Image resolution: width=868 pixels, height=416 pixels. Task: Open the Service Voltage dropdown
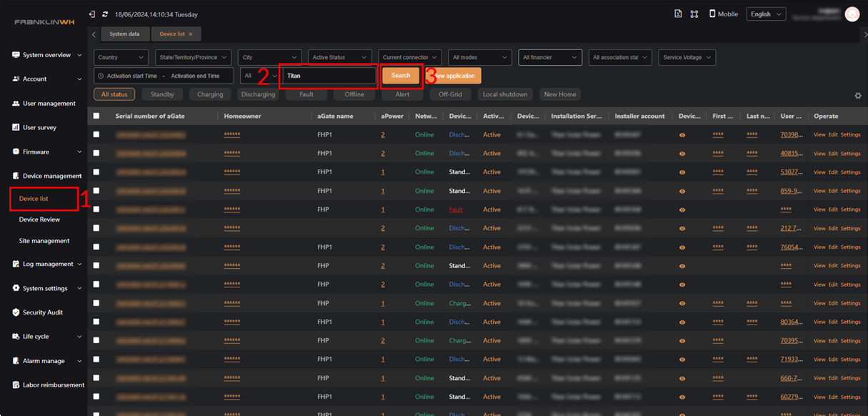[687, 57]
